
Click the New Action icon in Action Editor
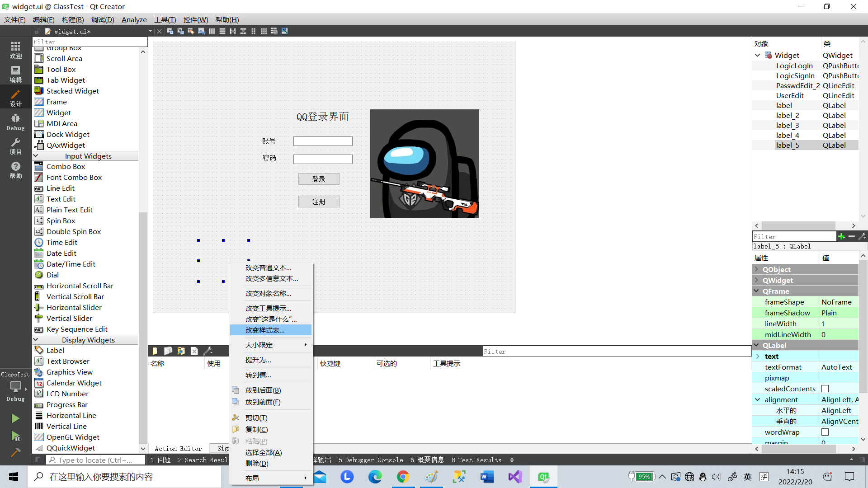(x=155, y=351)
